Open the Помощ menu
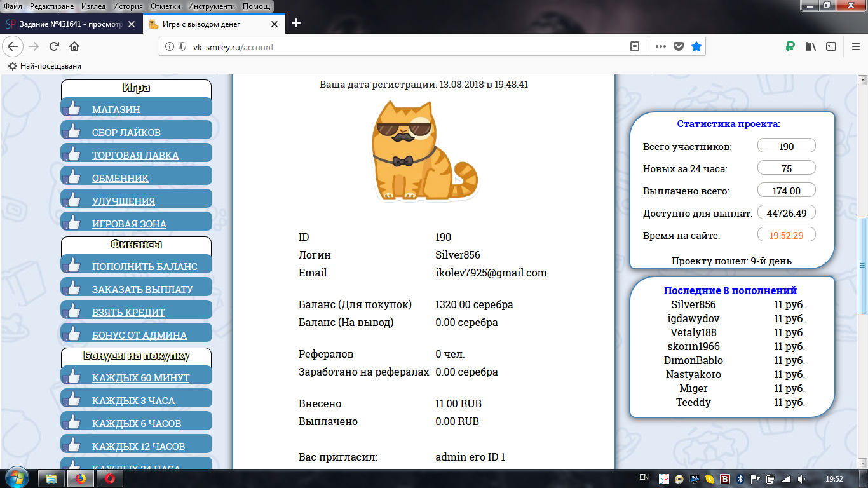The image size is (868, 488). (256, 6)
